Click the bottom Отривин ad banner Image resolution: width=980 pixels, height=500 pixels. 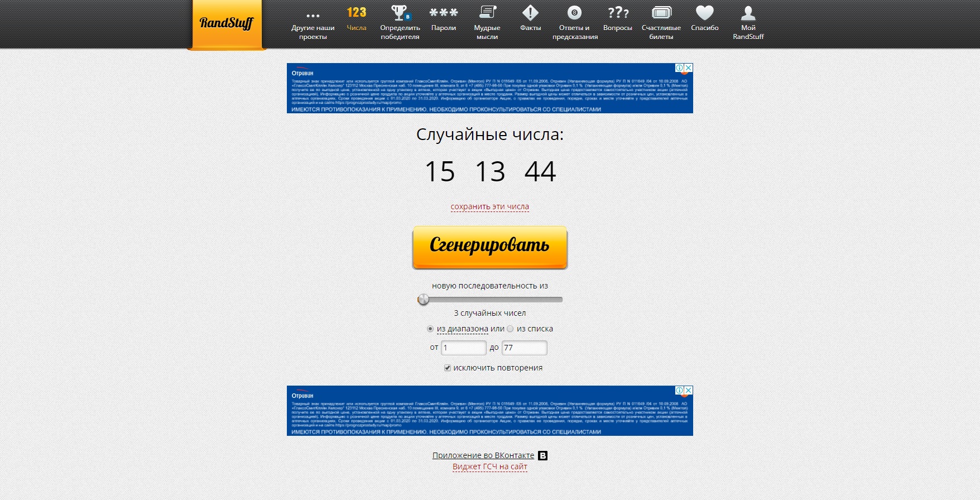(x=490, y=411)
